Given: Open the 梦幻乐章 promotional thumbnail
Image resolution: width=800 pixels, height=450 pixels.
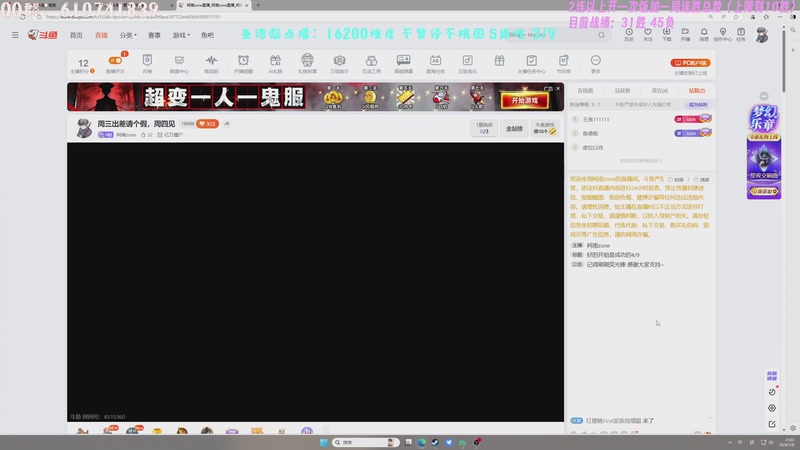Looking at the screenshot, I should point(764,152).
